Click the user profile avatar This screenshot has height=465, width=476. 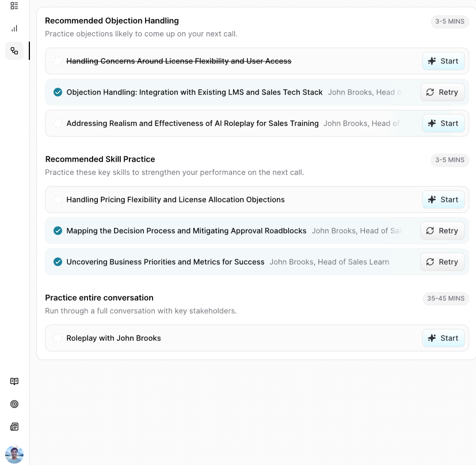(x=14, y=455)
